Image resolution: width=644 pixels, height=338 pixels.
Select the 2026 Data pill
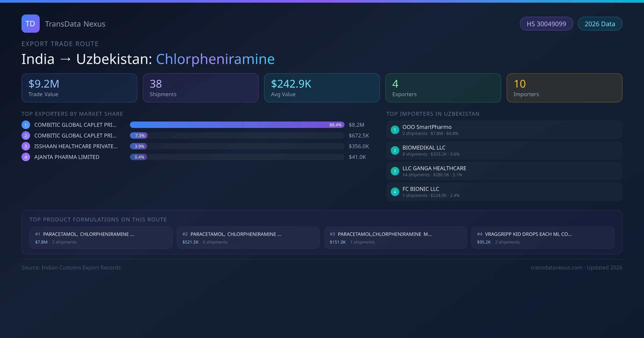click(600, 24)
